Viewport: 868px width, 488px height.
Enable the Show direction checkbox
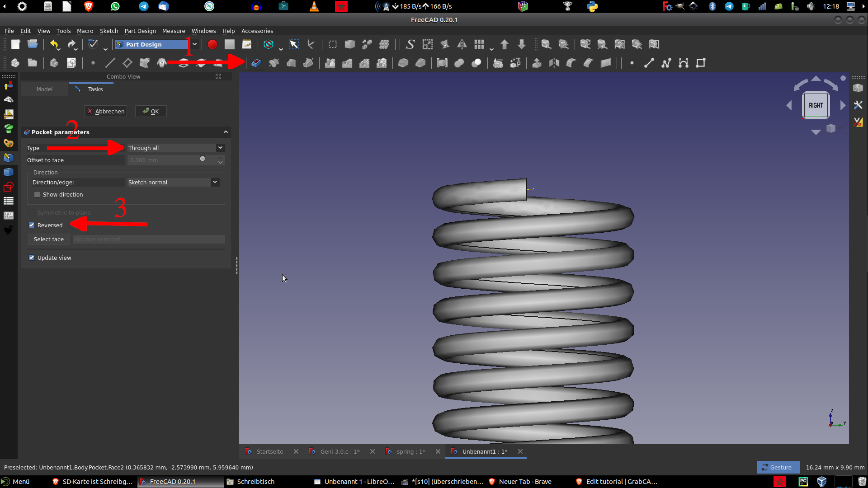(37, 194)
